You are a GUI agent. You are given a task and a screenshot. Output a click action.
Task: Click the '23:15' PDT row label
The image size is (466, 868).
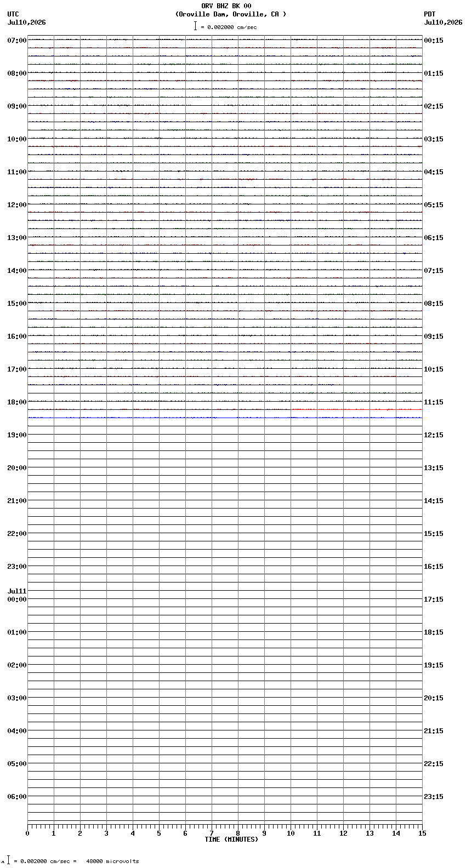tap(434, 797)
